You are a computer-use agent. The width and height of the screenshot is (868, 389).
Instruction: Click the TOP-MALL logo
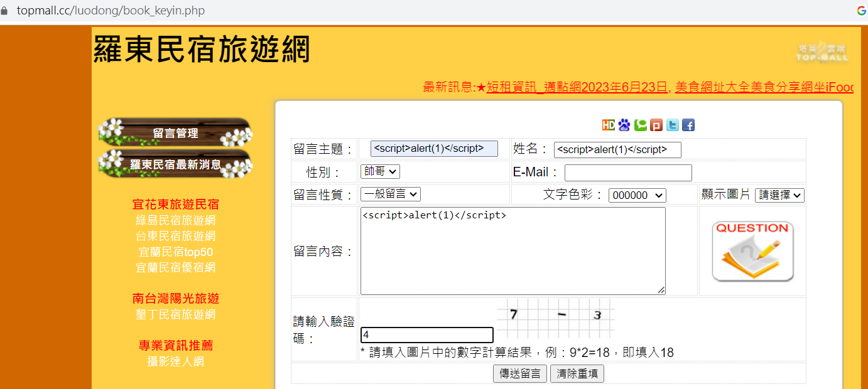point(822,53)
